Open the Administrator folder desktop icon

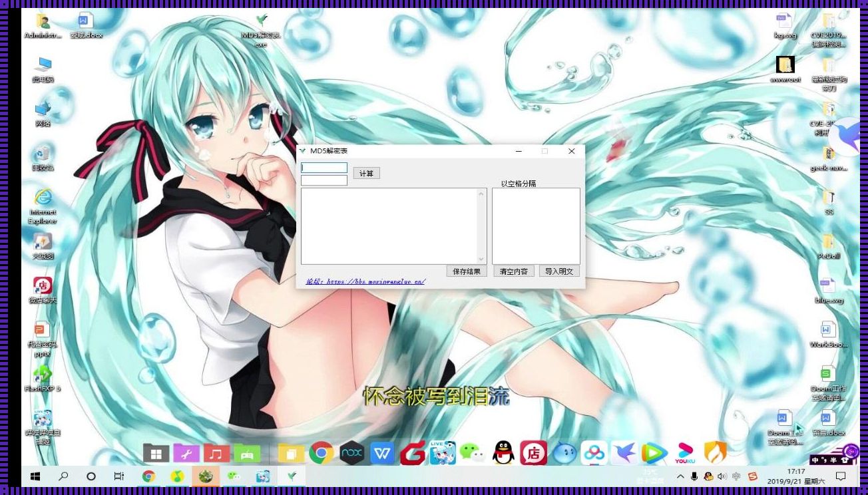(x=43, y=27)
